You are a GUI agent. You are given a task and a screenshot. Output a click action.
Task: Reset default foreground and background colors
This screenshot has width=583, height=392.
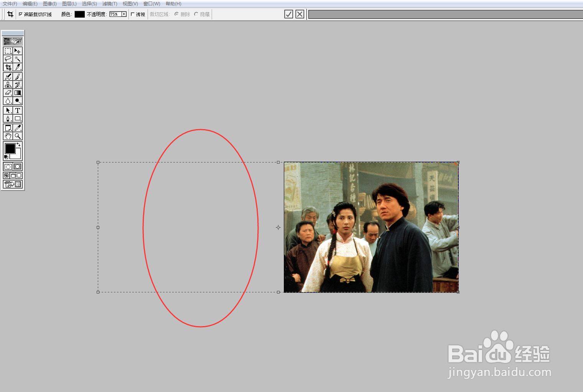6,157
